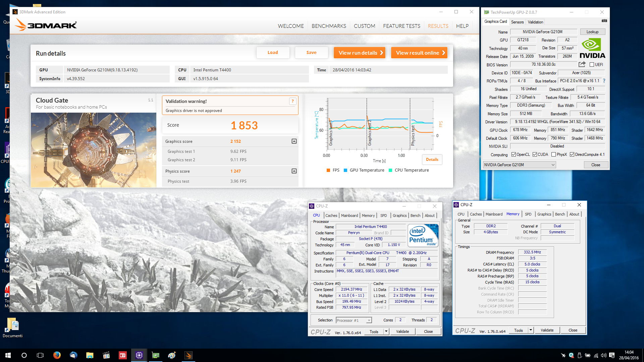Switch to the Sensors tab in GPU-Z
The width and height of the screenshot is (644, 362).
pos(517,22)
